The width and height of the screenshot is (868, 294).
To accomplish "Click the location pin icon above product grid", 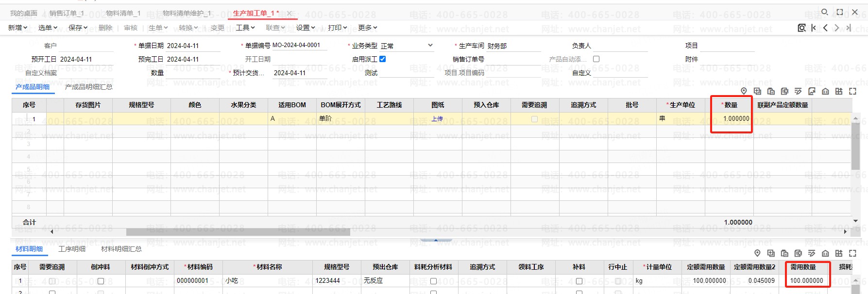I will point(744,91).
